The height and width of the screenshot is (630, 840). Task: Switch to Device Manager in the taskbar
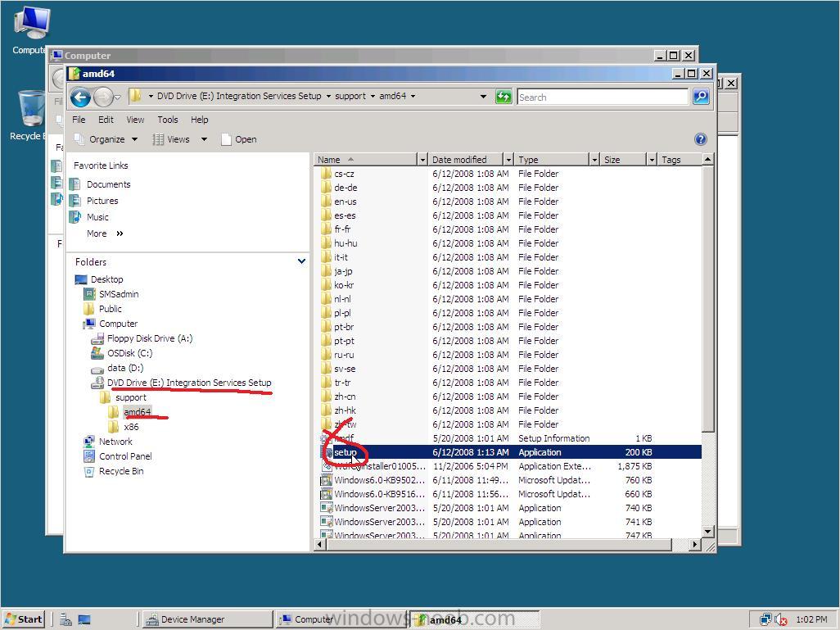coord(207,619)
